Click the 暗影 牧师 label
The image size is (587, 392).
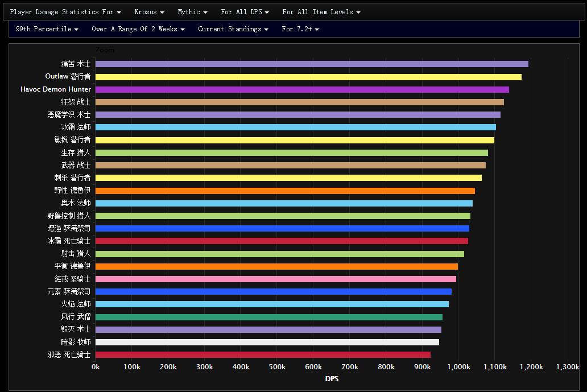click(76, 342)
